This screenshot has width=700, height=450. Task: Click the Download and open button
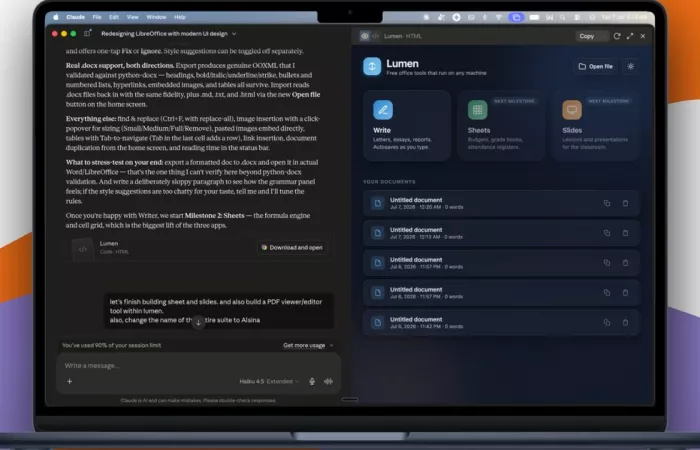point(292,247)
